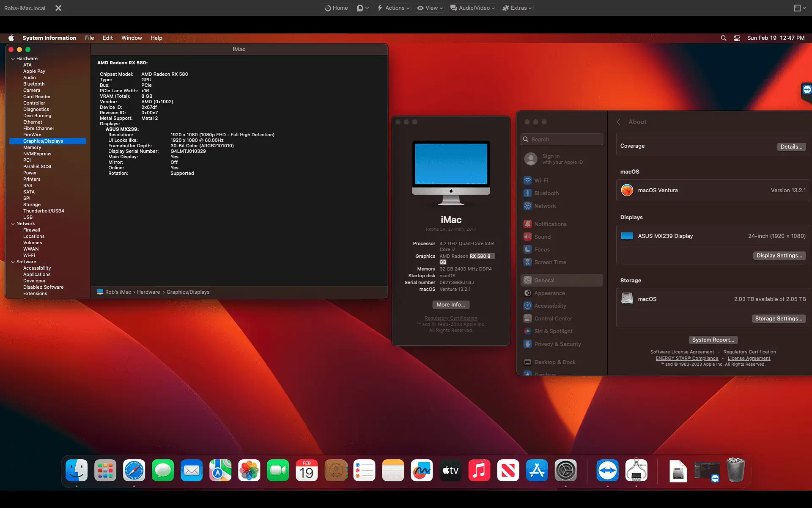Screen dimensions: 812x508
Task: Open Contacts app in dock
Action: (x=335, y=470)
